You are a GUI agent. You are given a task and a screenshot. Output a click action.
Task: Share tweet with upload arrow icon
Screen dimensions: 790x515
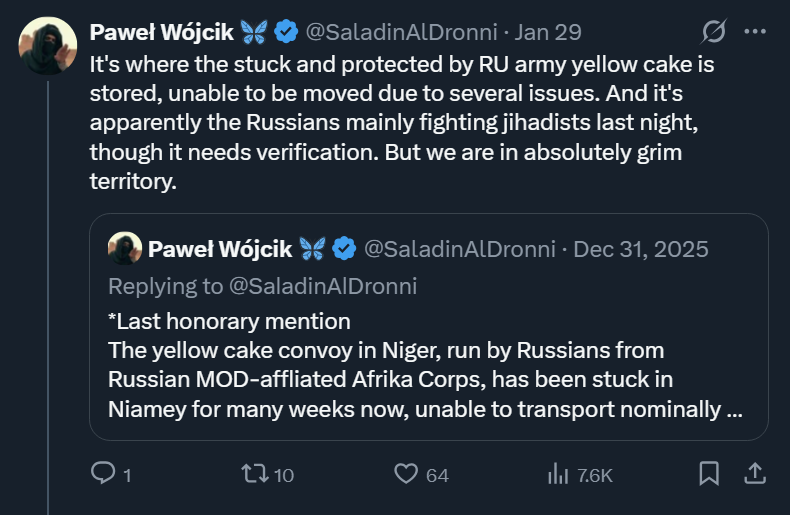click(x=755, y=473)
